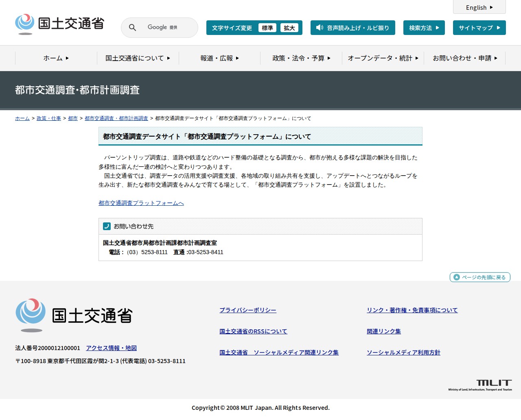Click the search magnifier icon
Screen dimensions: 521x420
(x=132, y=28)
